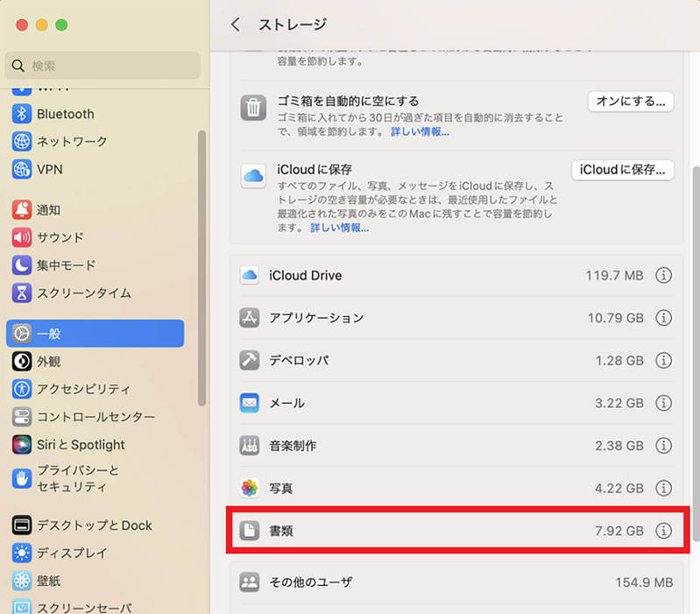The height and width of the screenshot is (614, 700).
Task: Click the iCloud に保存 cloud icon
Action: tap(253, 176)
